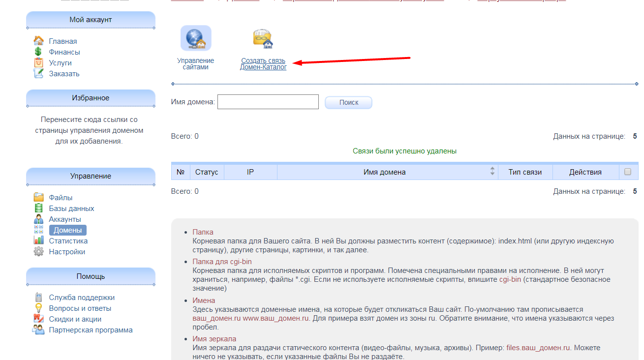
Task: Click the Файлы folder icon
Action: point(38,197)
